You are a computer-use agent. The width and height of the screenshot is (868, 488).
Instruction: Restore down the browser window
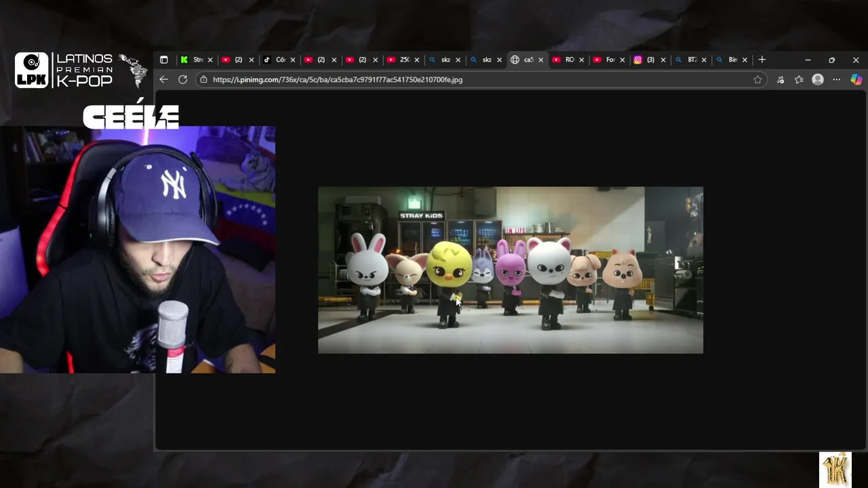pos(831,60)
